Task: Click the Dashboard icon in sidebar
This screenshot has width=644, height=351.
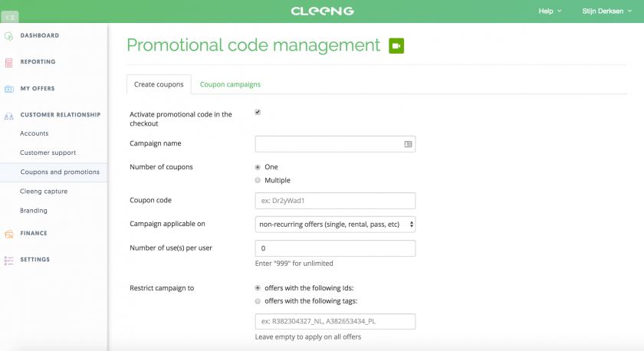Action: [x=8, y=36]
